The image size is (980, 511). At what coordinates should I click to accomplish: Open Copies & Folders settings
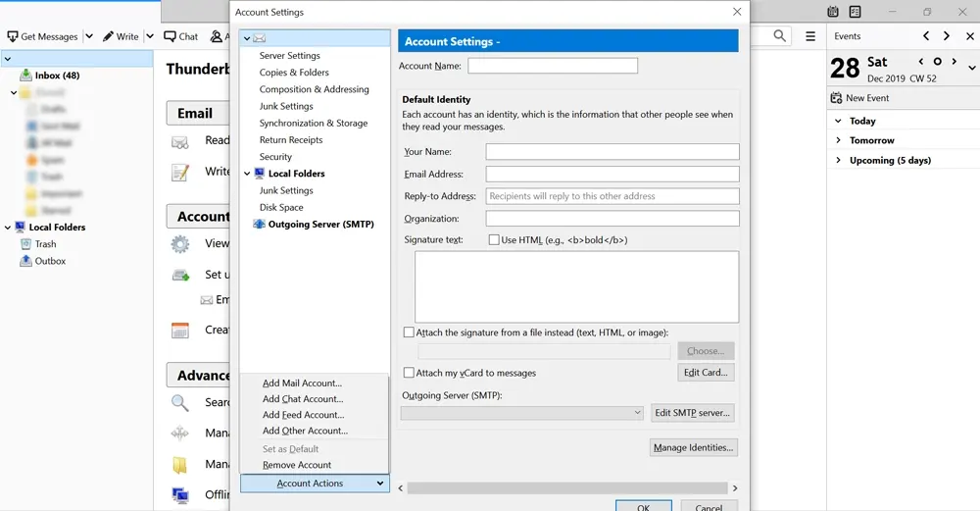tap(294, 73)
